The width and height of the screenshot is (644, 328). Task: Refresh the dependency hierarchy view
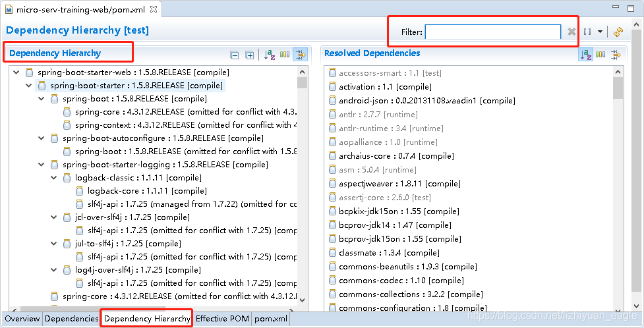[x=618, y=32]
